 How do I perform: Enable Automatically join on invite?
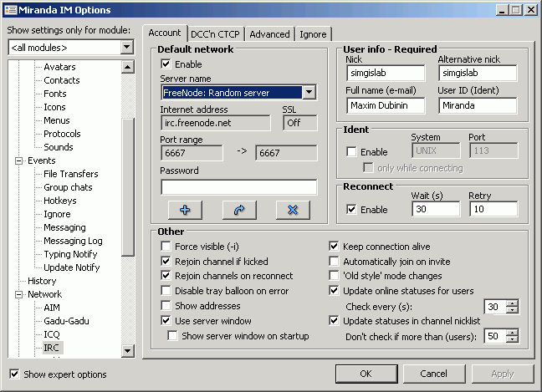(x=334, y=261)
